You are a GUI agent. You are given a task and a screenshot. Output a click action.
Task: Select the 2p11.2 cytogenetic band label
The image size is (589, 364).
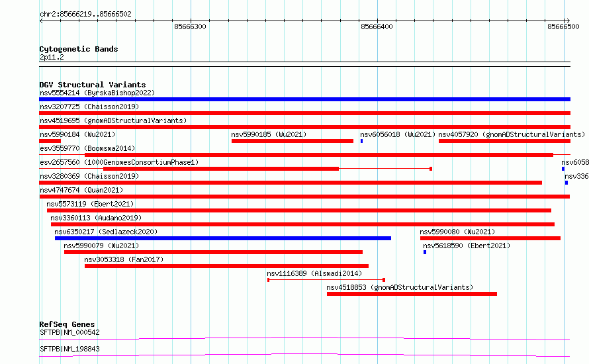tap(52, 57)
